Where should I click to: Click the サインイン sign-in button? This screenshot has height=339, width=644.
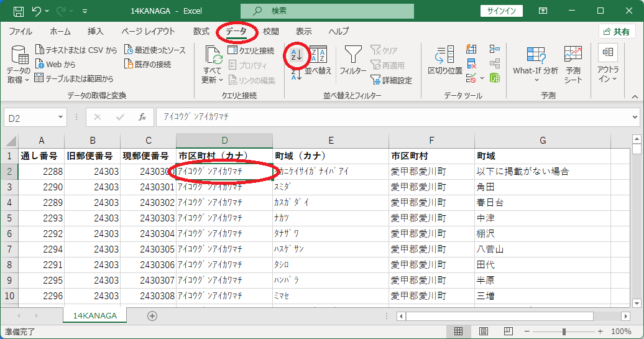point(501,11)
